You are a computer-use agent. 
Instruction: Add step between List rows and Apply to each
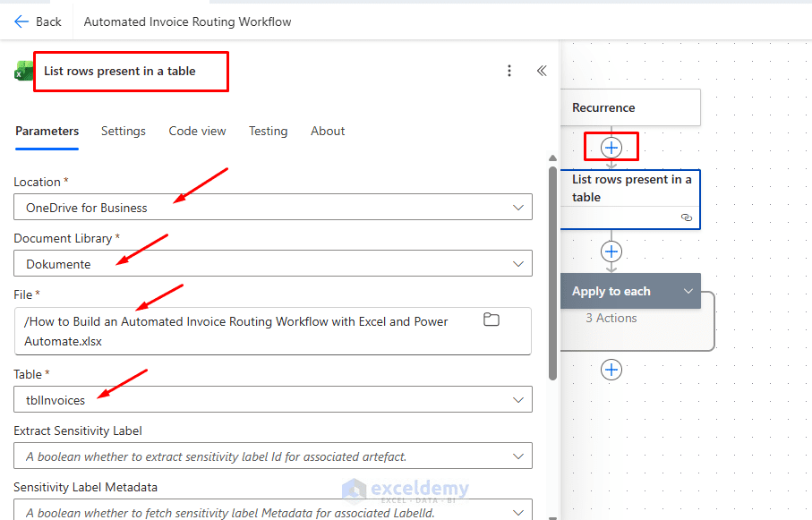611,251
